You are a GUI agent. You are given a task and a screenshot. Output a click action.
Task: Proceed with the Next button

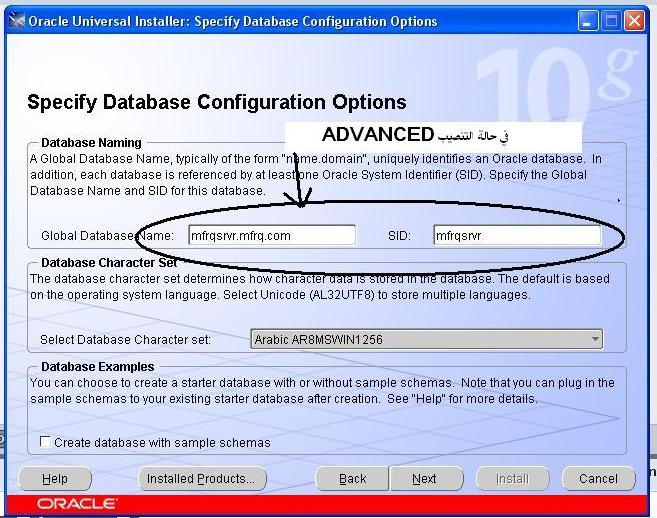[425, 479]
